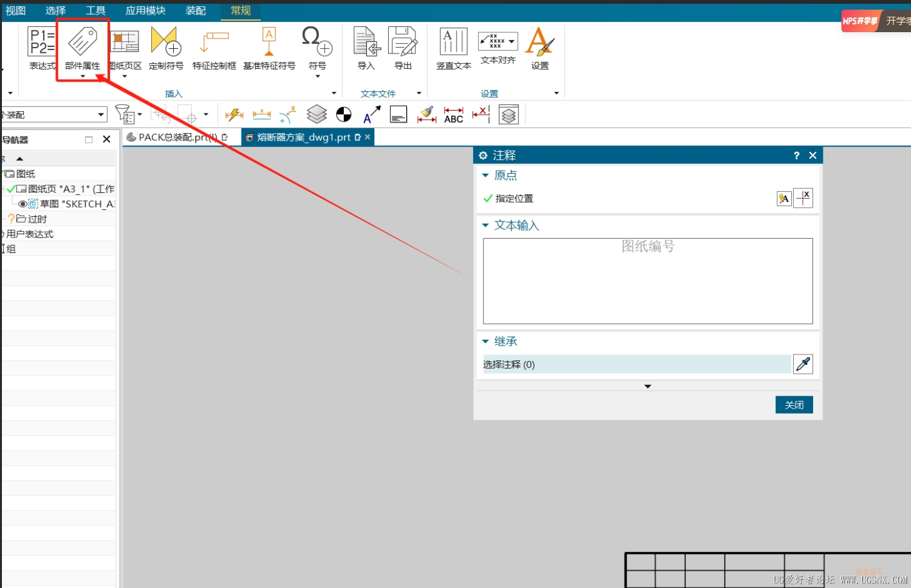Click the origin tool A icon
This screenshot has height=588, width=911.
(784, 198)
